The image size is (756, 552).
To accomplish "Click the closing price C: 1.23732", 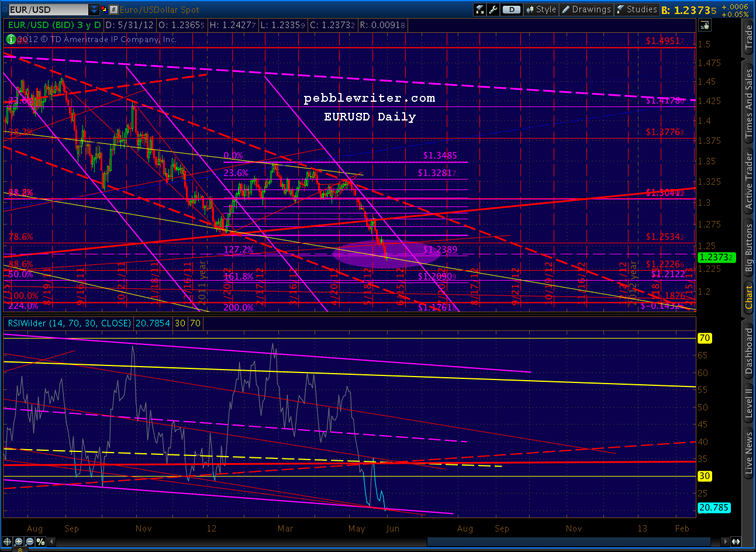I will (332, 25).
